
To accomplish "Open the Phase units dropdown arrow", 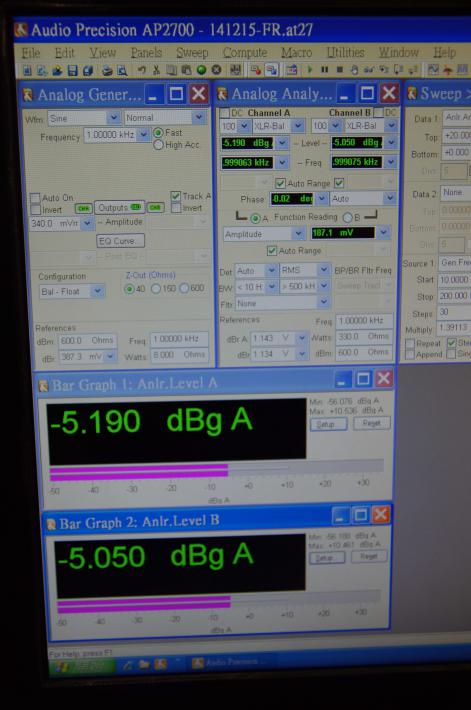I will click(321, 198).
